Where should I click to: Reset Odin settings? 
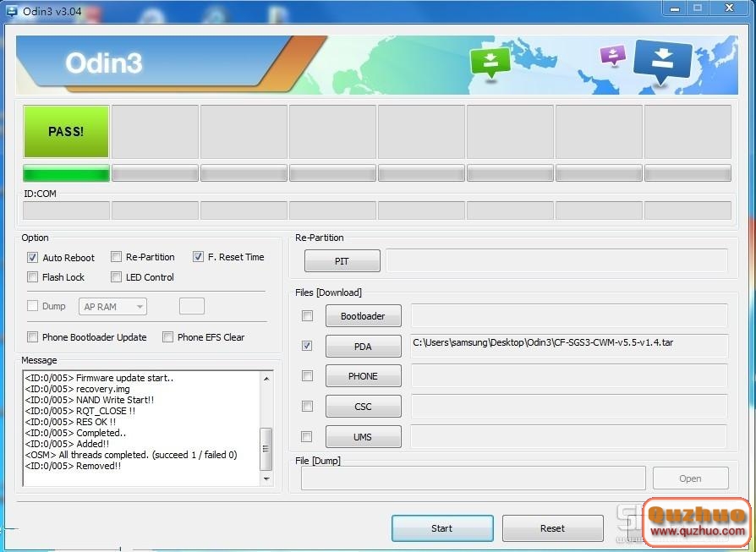[552, 528]
